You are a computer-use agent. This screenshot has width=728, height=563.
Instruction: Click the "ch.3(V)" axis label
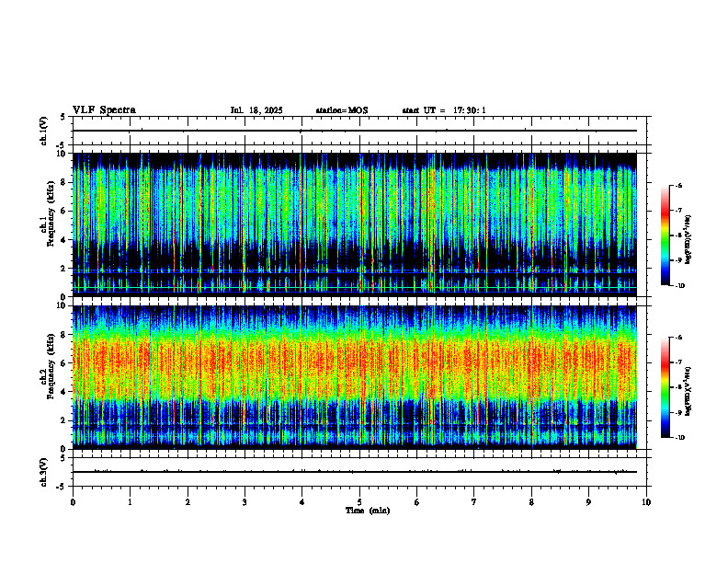click(44, 472)
